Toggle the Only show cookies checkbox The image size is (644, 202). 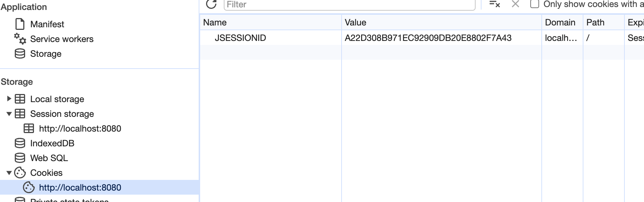[534, 4]
